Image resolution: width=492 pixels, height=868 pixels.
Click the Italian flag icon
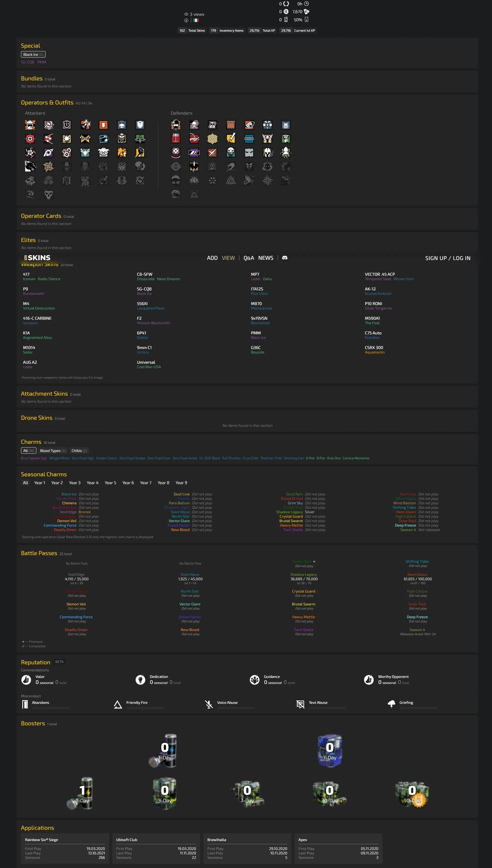coord(196,20)
